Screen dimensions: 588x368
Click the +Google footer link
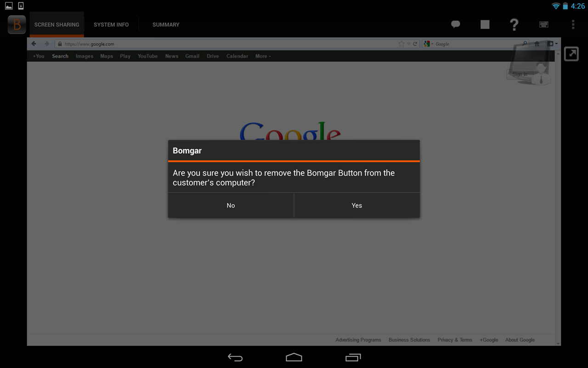pyautogui.click(x=489, y=340)
